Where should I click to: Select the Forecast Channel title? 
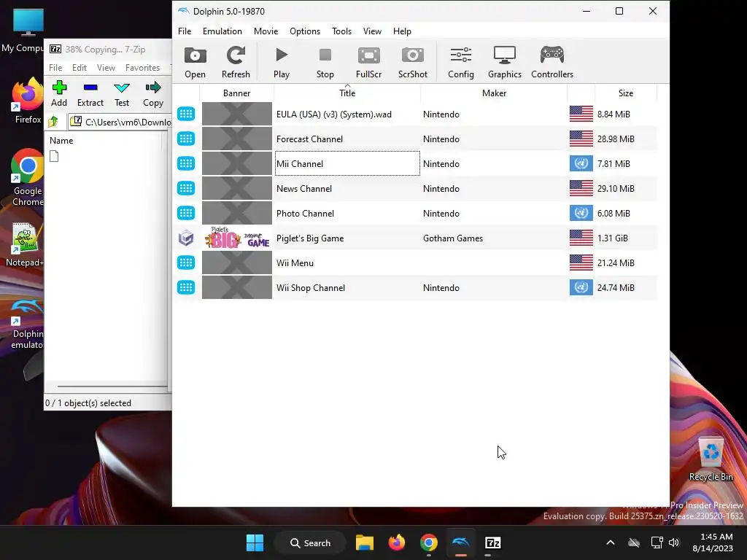click(x=309, y=139)
